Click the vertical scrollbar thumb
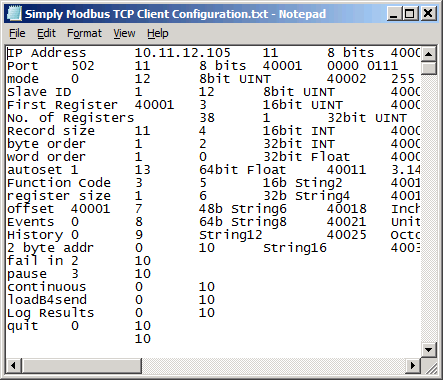Screen dimensions: 443x380 429,68
